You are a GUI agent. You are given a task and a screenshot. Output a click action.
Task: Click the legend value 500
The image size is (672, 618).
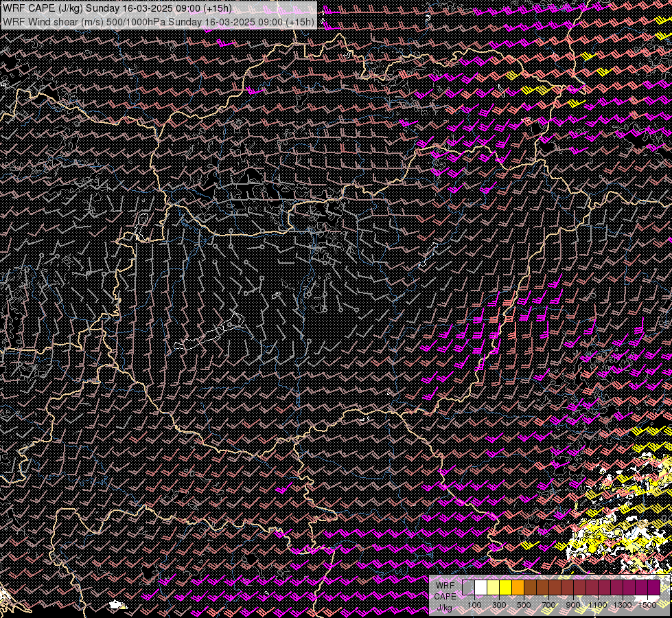click(524, 605)
